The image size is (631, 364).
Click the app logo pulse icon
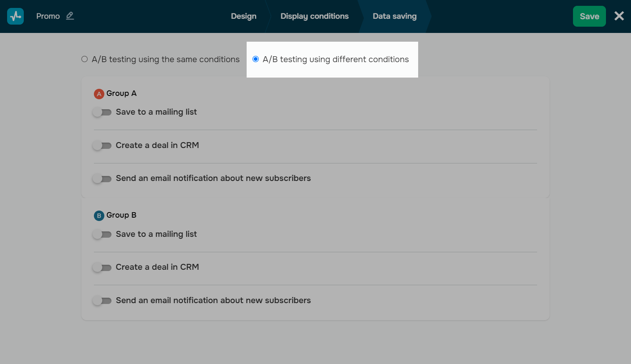coord(15,16)
